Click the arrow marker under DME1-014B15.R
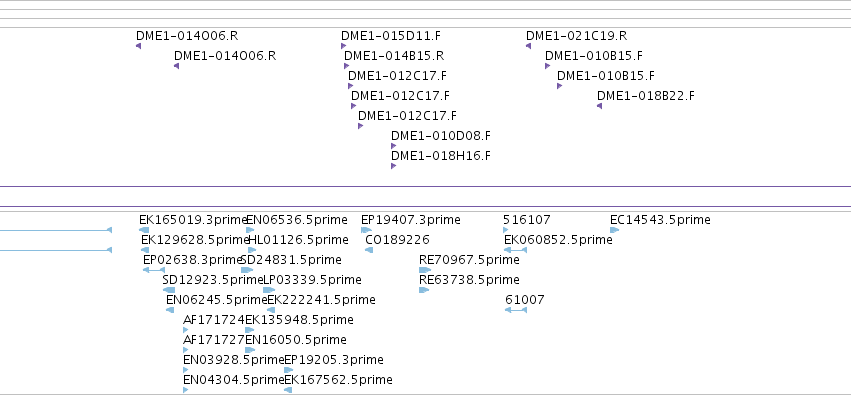The width and height of the screenshot is (851, 395). (x=346, y=66)
